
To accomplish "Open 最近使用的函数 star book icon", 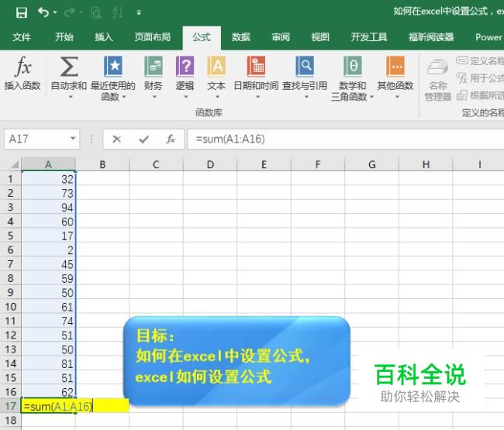I will pyautogui.click(x=113, y=66).
